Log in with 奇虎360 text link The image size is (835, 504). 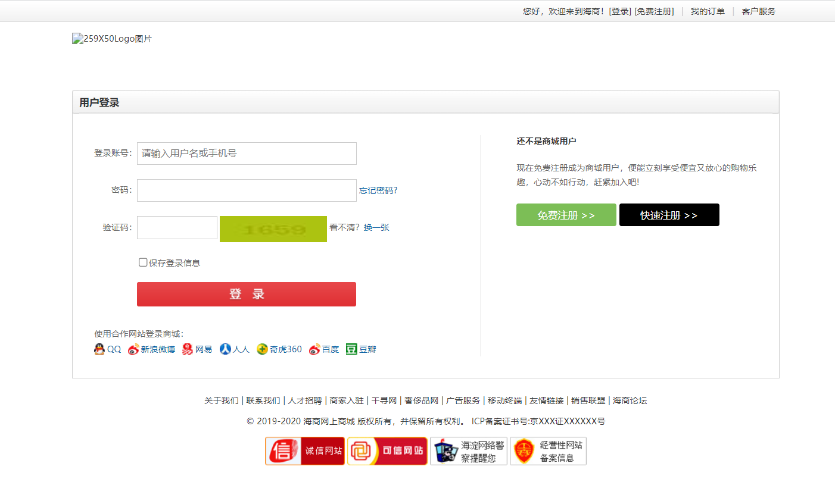click(286, 349)
